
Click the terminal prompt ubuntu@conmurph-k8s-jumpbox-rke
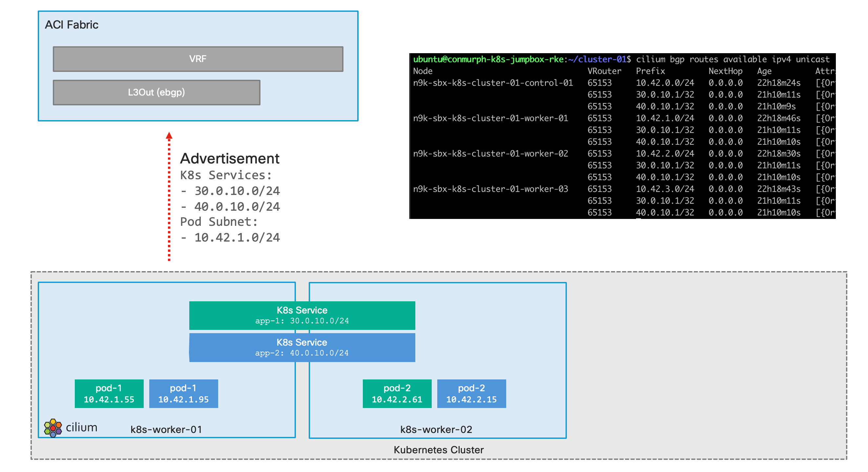tap(488, 59)
